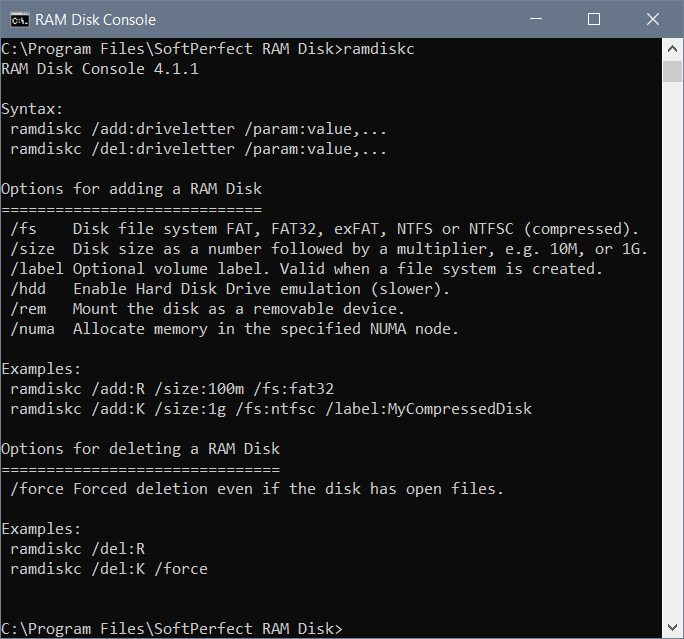Click the final command prompt line
Screen dimensions: 684x639
[172, 629]
